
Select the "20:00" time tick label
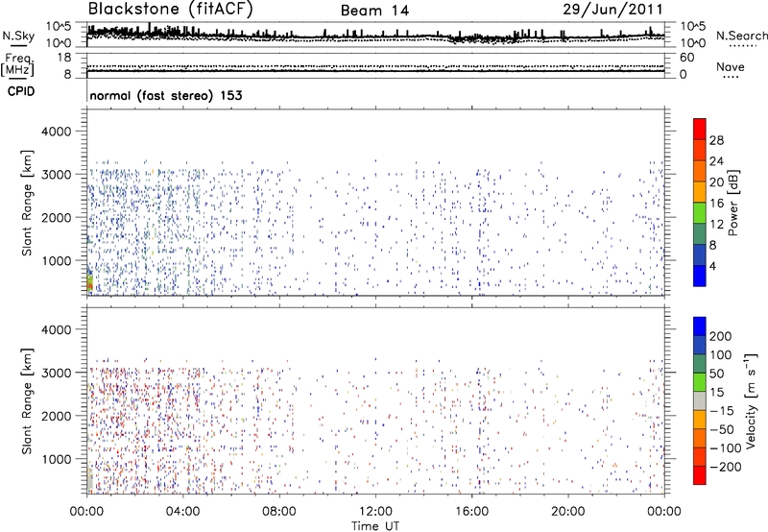567,512
